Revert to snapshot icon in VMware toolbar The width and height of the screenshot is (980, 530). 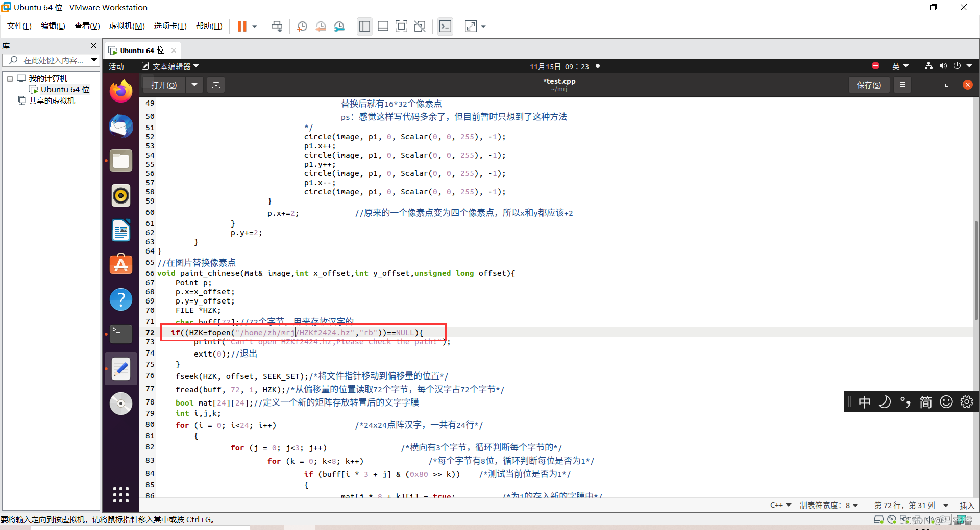321,26
